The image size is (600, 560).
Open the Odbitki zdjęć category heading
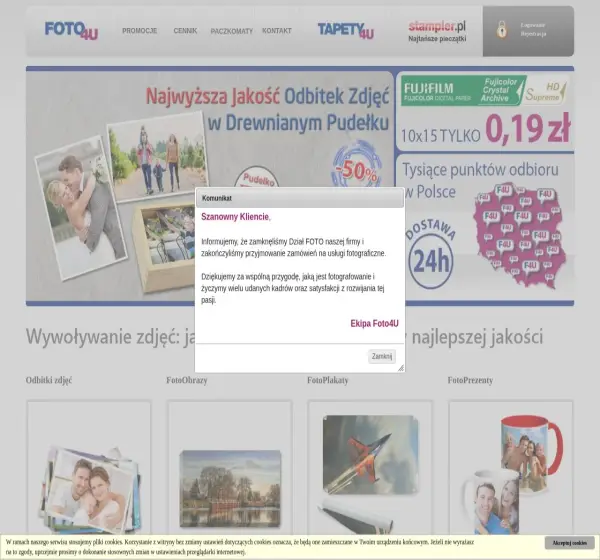[49, 380]
